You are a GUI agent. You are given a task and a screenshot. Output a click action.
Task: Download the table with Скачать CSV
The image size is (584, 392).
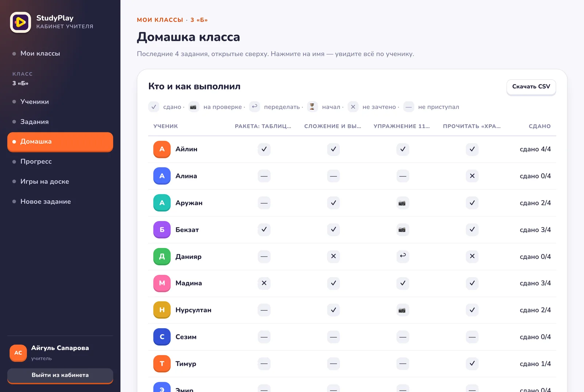point(531,87)
